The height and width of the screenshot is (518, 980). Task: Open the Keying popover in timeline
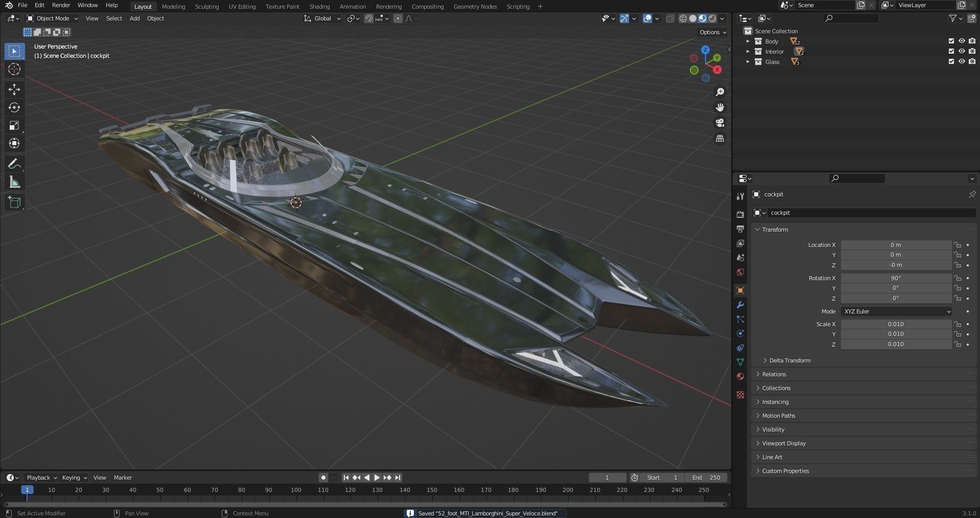click(x=74, y=478)
